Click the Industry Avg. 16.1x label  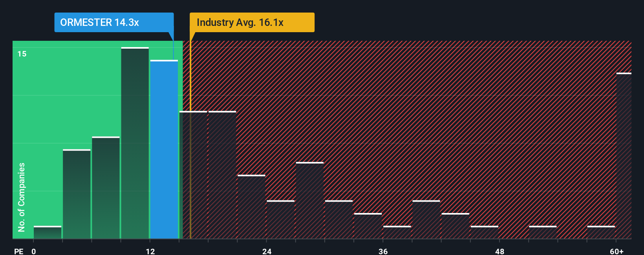tap(252, 22)
